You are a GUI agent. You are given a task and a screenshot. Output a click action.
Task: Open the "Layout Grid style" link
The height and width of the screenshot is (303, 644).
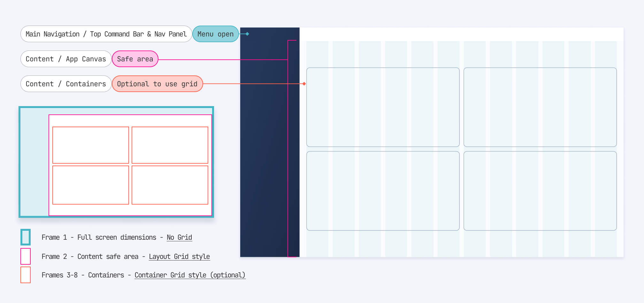pos(179,256)
